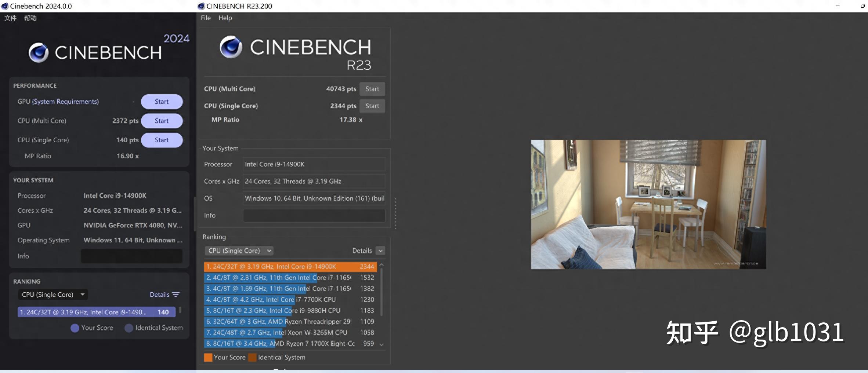Open the 文件 menu in Cinebench 2024

pyautogui.click(x=10, y=18)
